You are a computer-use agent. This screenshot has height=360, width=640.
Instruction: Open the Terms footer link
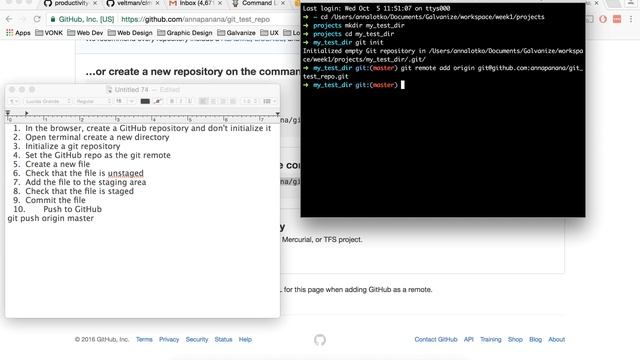coord(144,340)
